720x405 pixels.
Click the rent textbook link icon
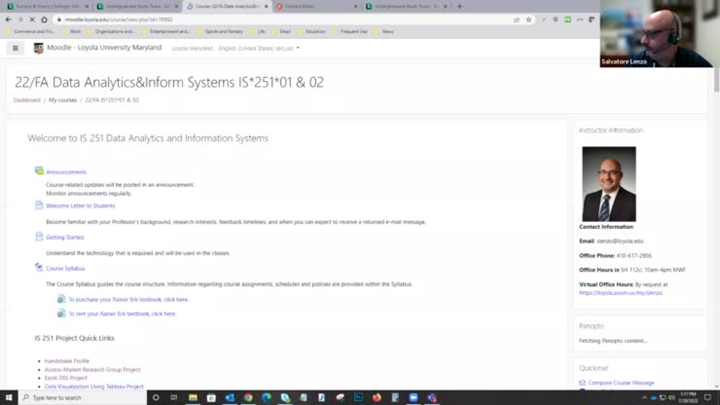coord(61,313)
